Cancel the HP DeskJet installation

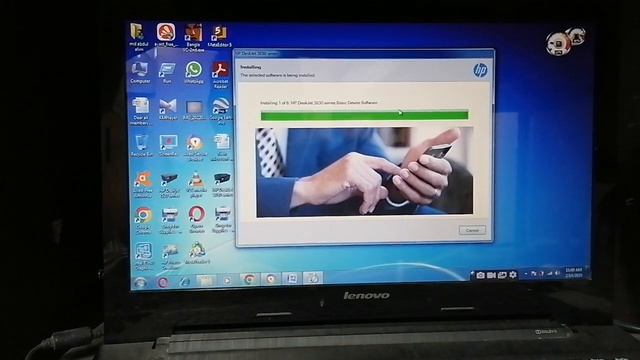tap(472, 230)
